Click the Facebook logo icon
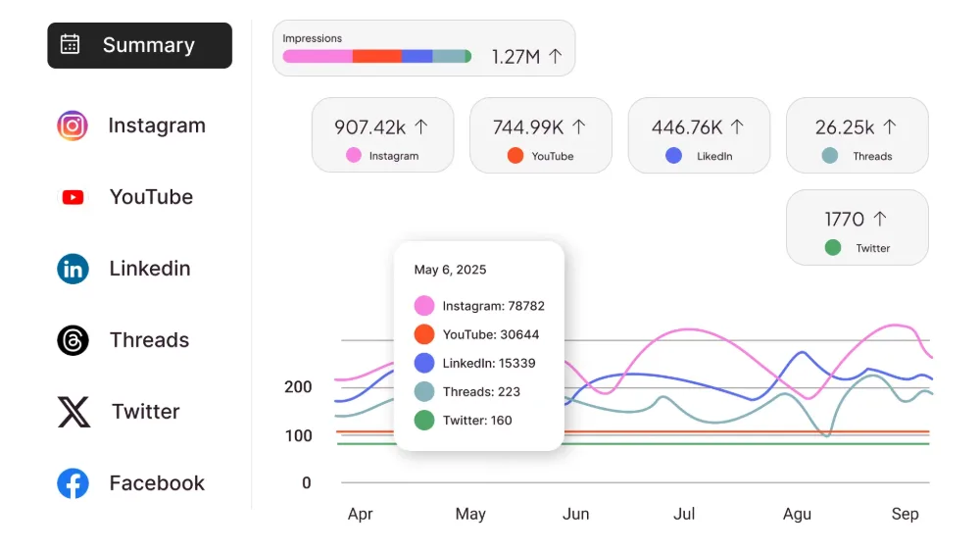Viewport: 980px width, 552px height. (x=73, y=483)
